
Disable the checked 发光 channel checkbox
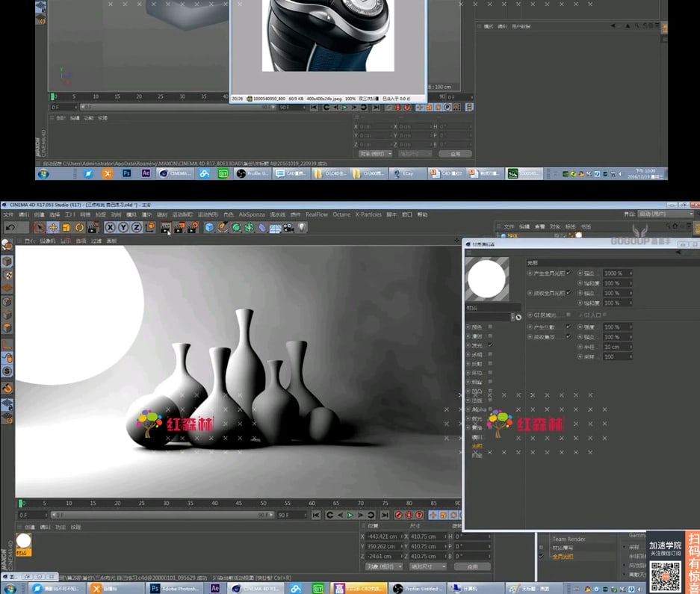pyautogui.click(x=490, y=345)
